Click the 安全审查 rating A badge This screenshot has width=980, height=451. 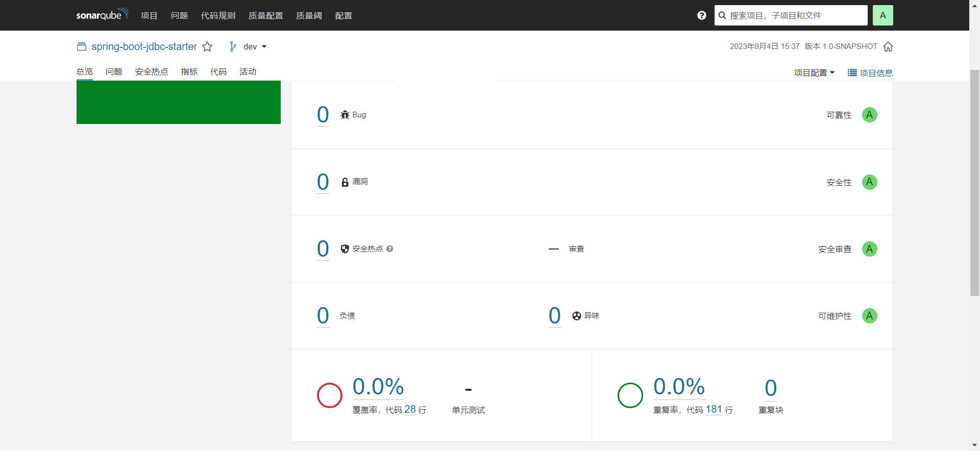(870, 249)
